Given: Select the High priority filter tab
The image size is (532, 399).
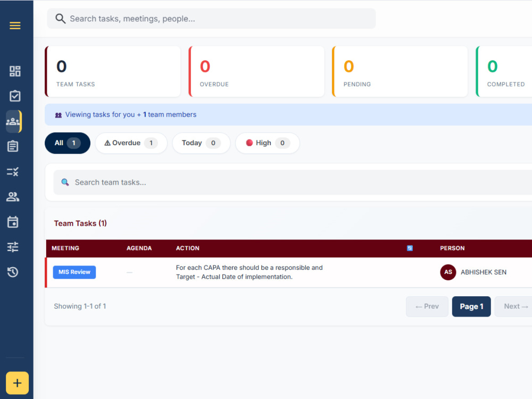Looking at the screenshot, I should [x=268, y=143].
